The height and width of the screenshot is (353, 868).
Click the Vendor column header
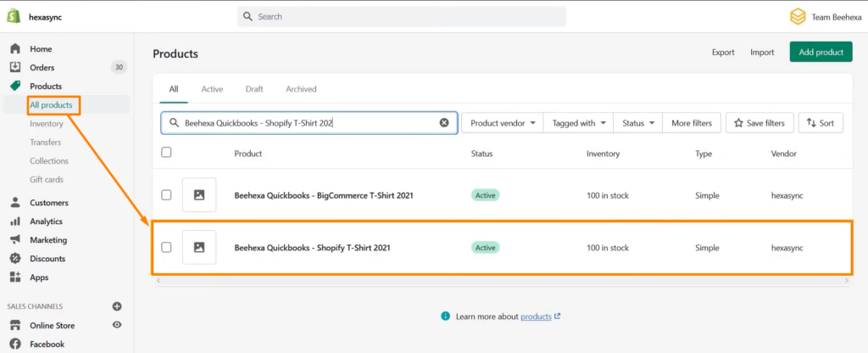tap(784, 154)
